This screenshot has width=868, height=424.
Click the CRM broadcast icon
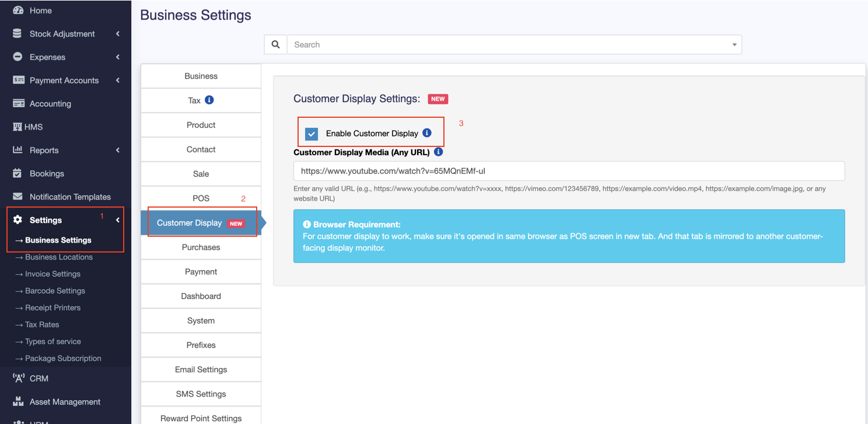[x=18, y=379]
